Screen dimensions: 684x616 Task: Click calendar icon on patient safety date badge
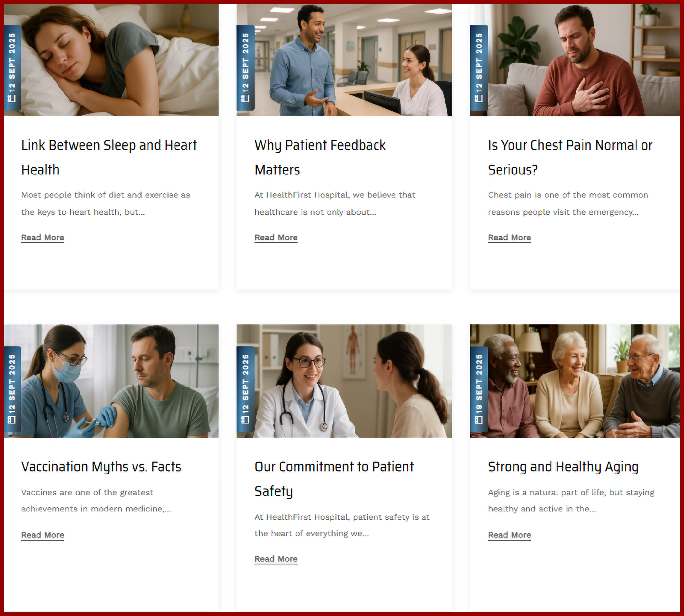point(245,420)
